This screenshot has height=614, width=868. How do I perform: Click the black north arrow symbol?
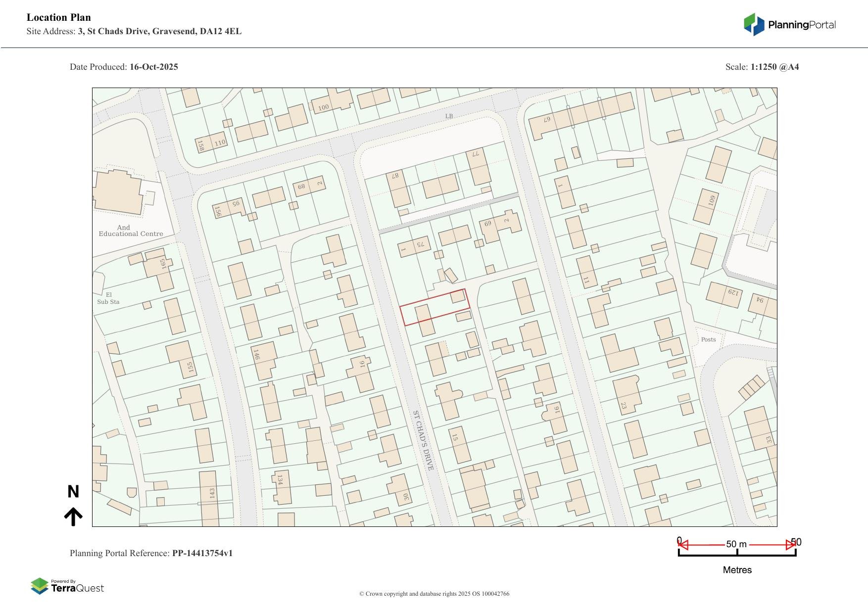73,517
